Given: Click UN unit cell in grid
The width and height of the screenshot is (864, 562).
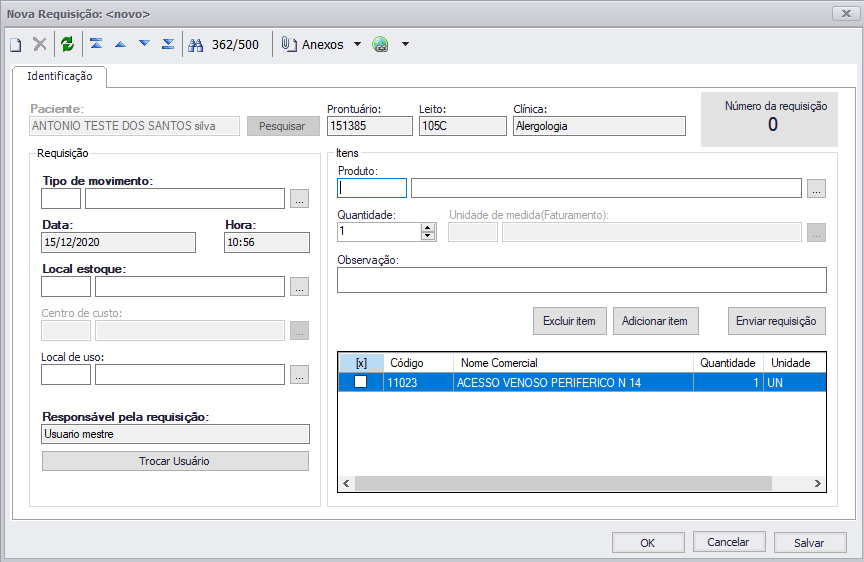Looking at the screenshot, I should pos(794,382).
